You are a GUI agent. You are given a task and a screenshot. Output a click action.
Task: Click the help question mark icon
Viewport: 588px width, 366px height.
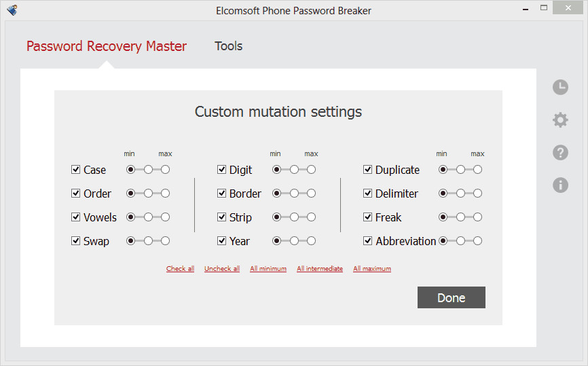click(560, 153)
